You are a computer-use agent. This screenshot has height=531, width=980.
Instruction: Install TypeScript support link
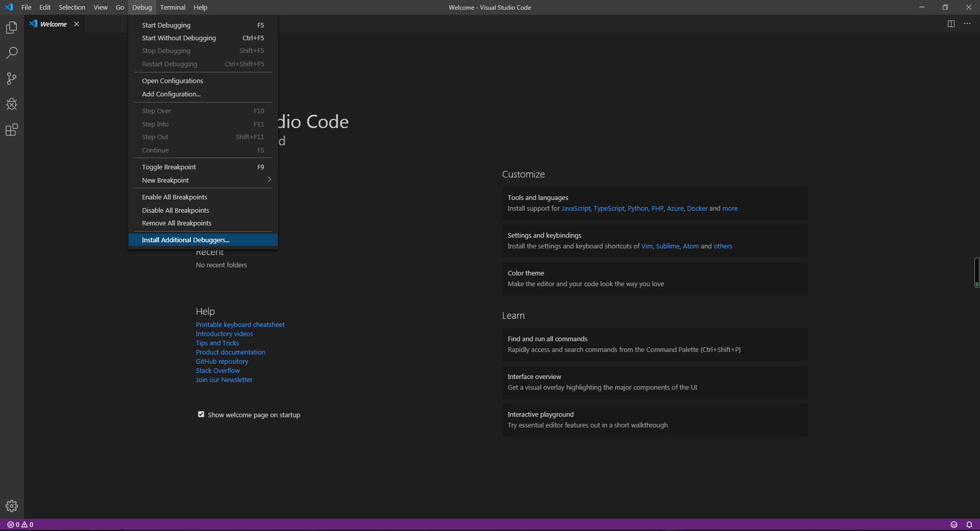[x=609, y=208]
